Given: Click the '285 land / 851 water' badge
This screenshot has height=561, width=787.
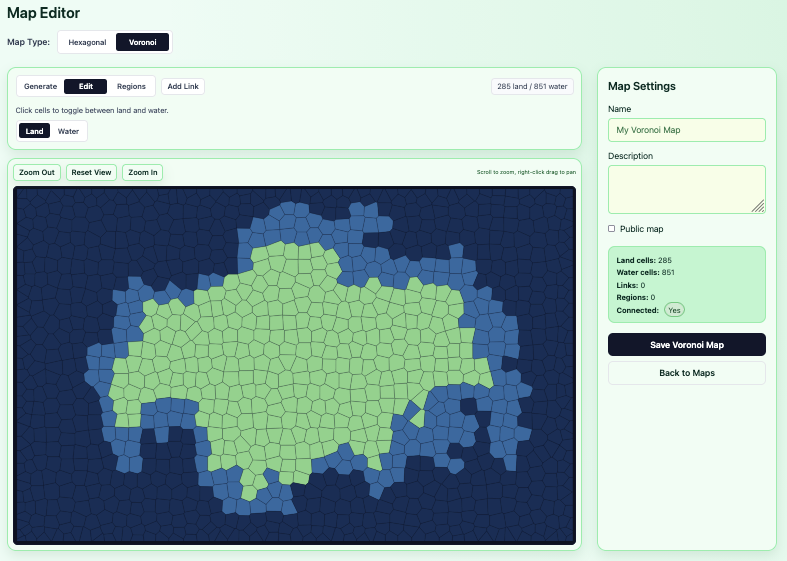Looking at the screenshot, I should point(532,86).
